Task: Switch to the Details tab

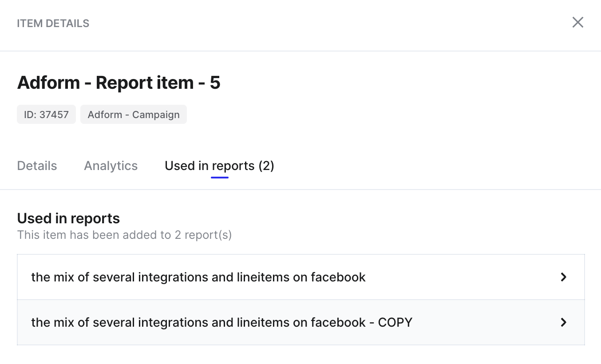Action: 37,166
